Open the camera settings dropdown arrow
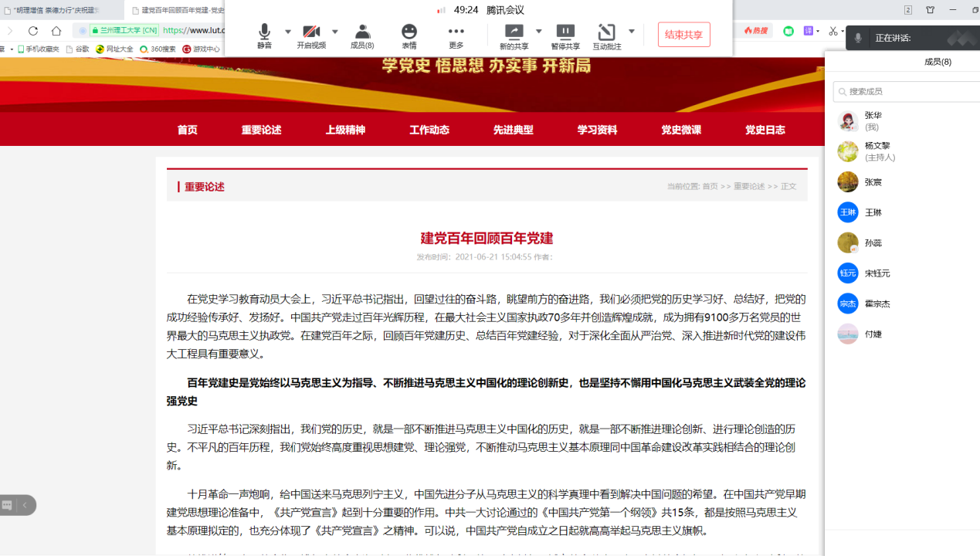Image resolution: width=980 pixels, height=556 pixels. point(334,32)
